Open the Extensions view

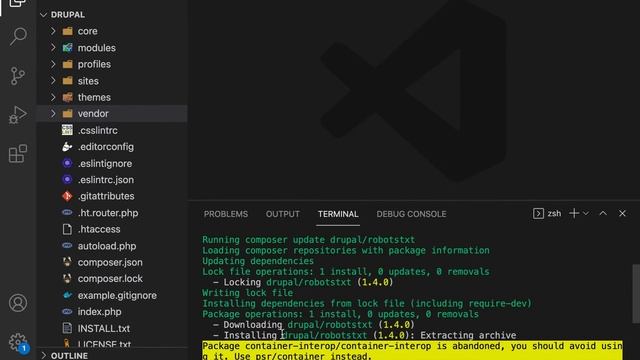tap(18, 154)
